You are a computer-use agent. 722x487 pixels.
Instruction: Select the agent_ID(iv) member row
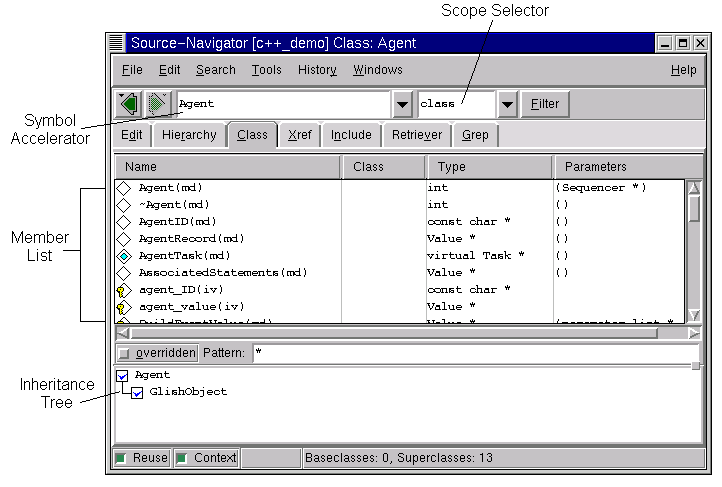tap(400, 290)
